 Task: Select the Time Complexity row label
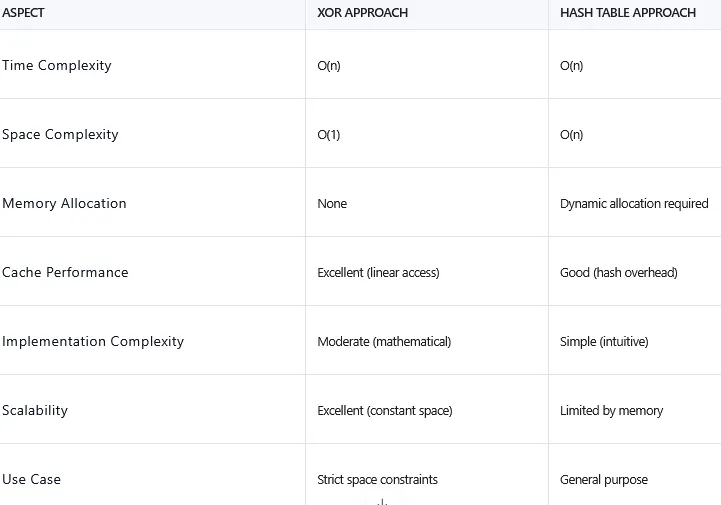tap(57, 66)
